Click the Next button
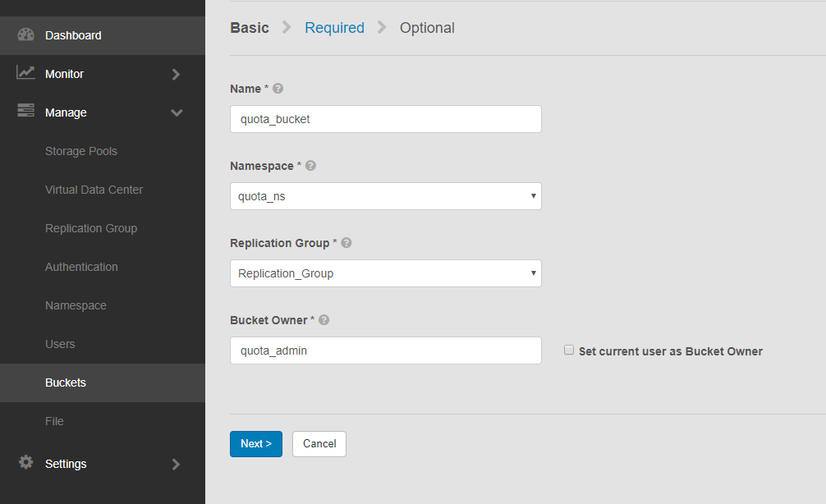Image resolution: width=826 pixels, height=504 pixels. pyautogui.click(x=255, y=444)
